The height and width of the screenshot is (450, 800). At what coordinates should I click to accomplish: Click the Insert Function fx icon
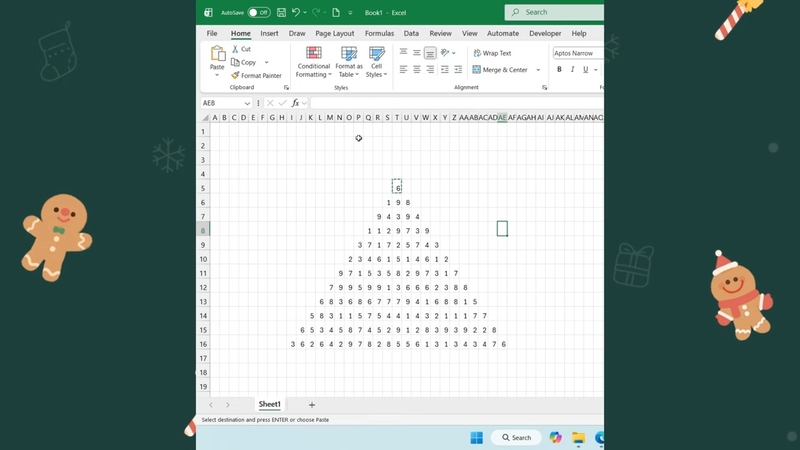pos(295,103)
